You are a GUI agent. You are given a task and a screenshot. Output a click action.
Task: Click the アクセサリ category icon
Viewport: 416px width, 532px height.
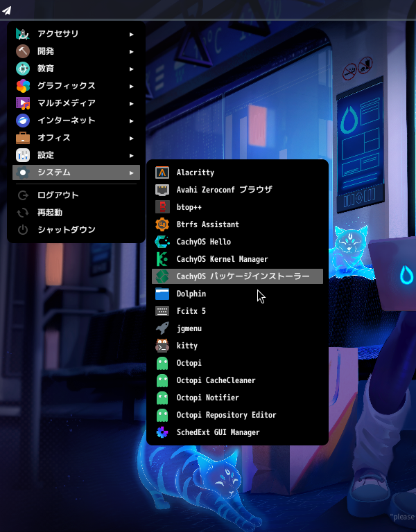(23, 34)
